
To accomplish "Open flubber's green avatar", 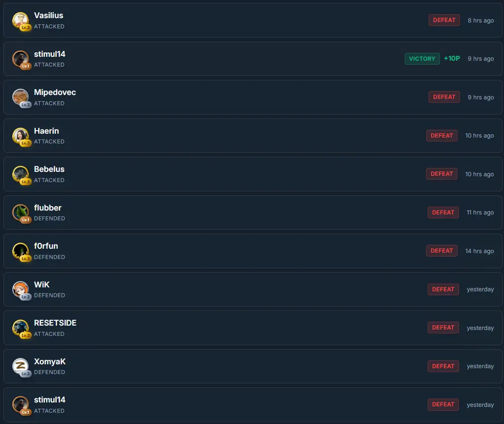I will click(x=21, y=212).
